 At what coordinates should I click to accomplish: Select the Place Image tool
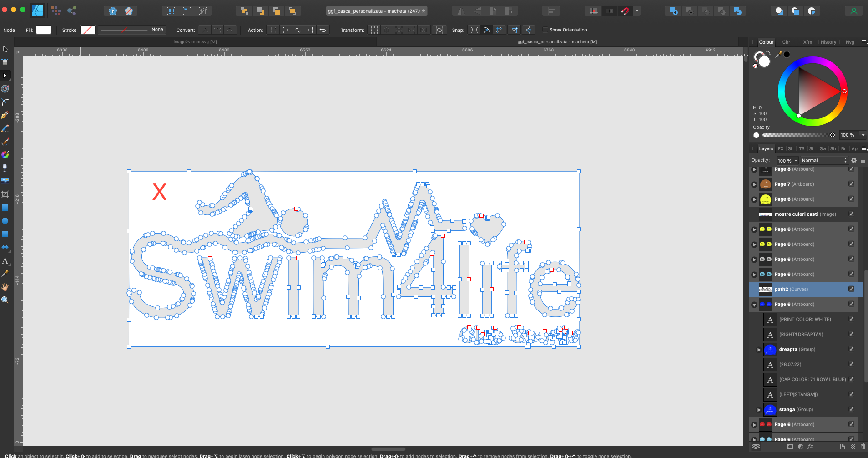point(5,181)
